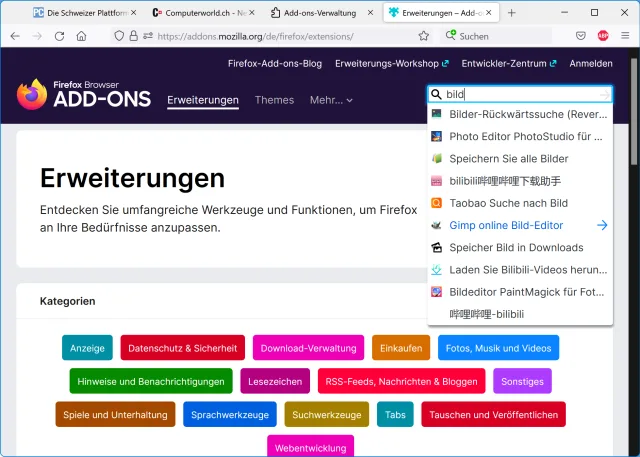Click the new tab plus button

[x=512, y=13]
